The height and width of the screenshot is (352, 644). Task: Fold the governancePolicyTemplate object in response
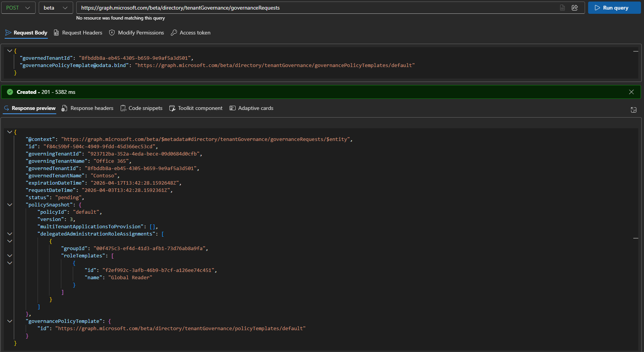pos(10,321)
